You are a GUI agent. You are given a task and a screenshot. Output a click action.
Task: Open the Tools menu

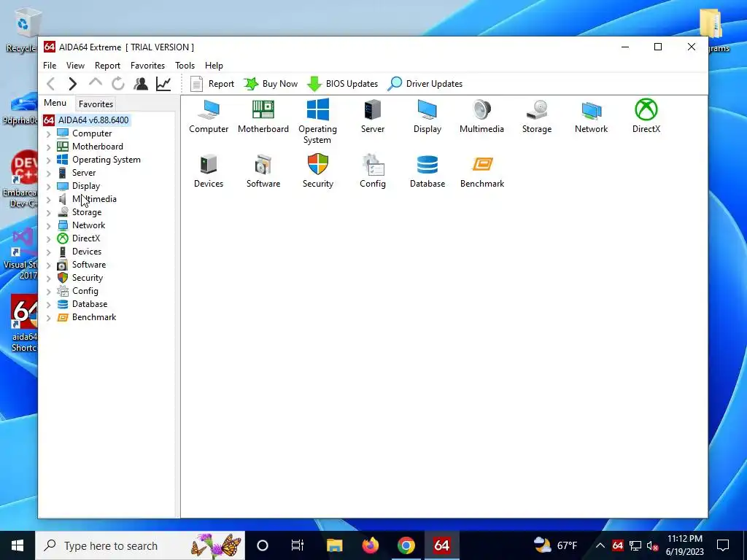(185, 65)
